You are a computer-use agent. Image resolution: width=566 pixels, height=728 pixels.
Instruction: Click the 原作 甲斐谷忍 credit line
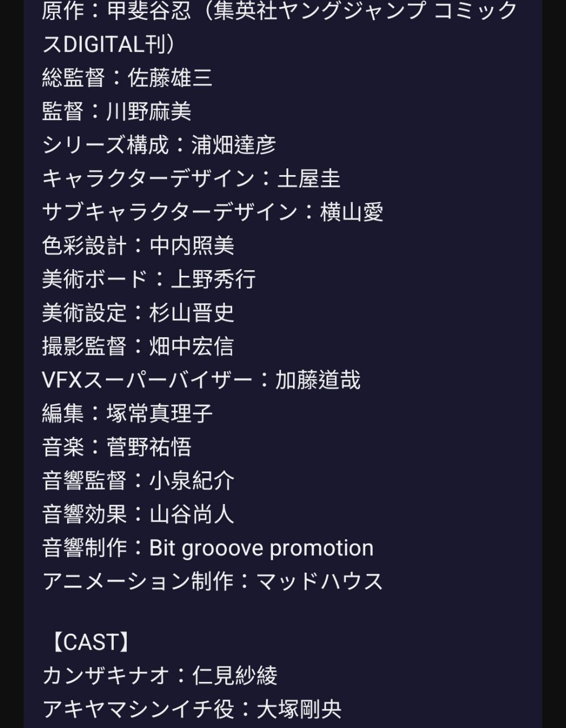pyautogui.click(x=280, y=11)
